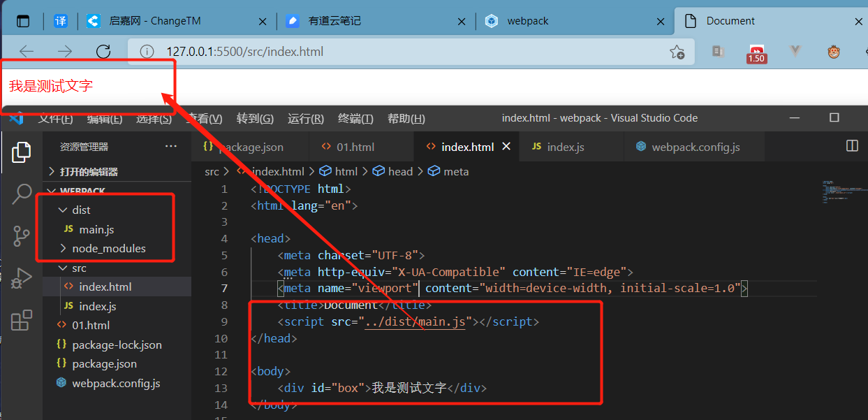Switch to 启嘉网 - ChangeTM browser tab
868x420 pixels.
[178, 21]
